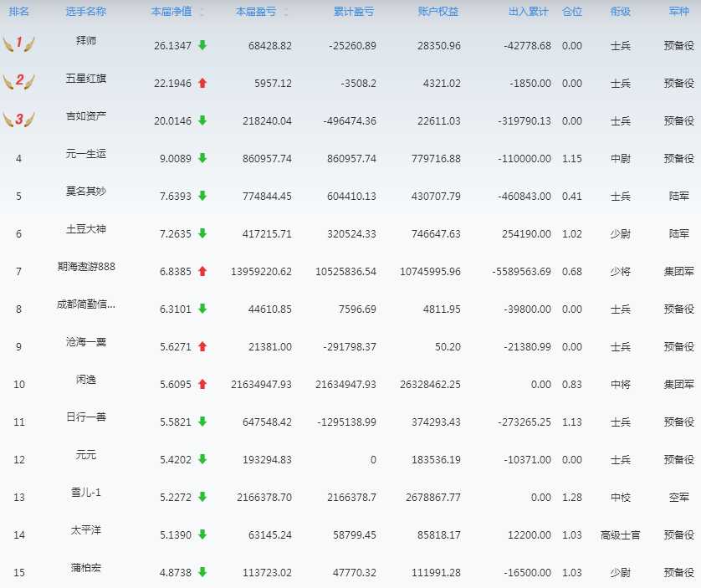Select account equity 26328462.25
Image resolution: width=701 pixels, height=588 pixels.
[x=430, y=385]
